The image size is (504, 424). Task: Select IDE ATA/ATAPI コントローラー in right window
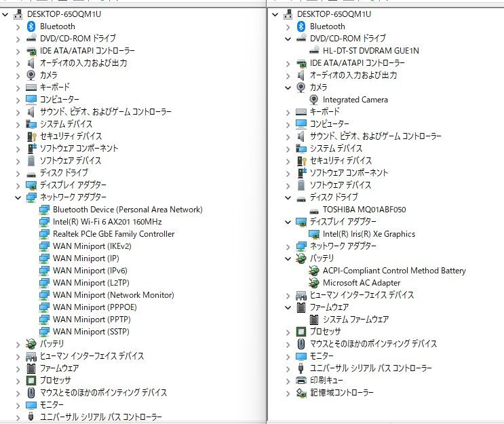[357, 63]
